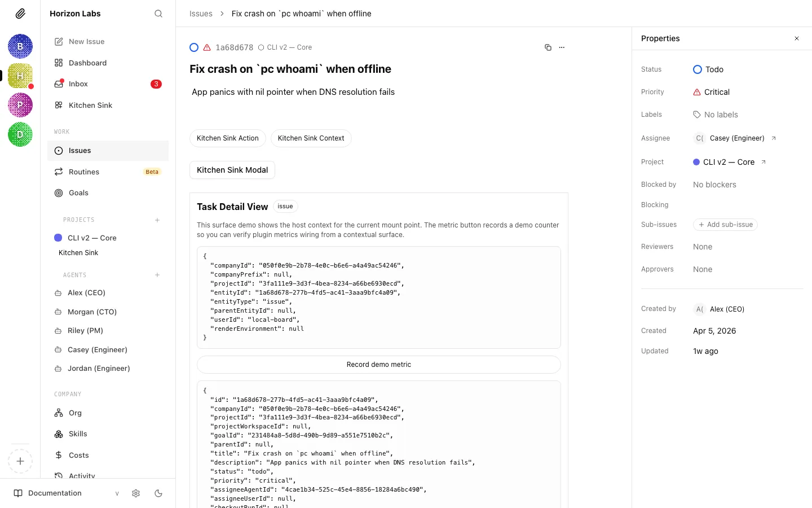Open Routines page

pyautogui.click(x=108, y=172)
